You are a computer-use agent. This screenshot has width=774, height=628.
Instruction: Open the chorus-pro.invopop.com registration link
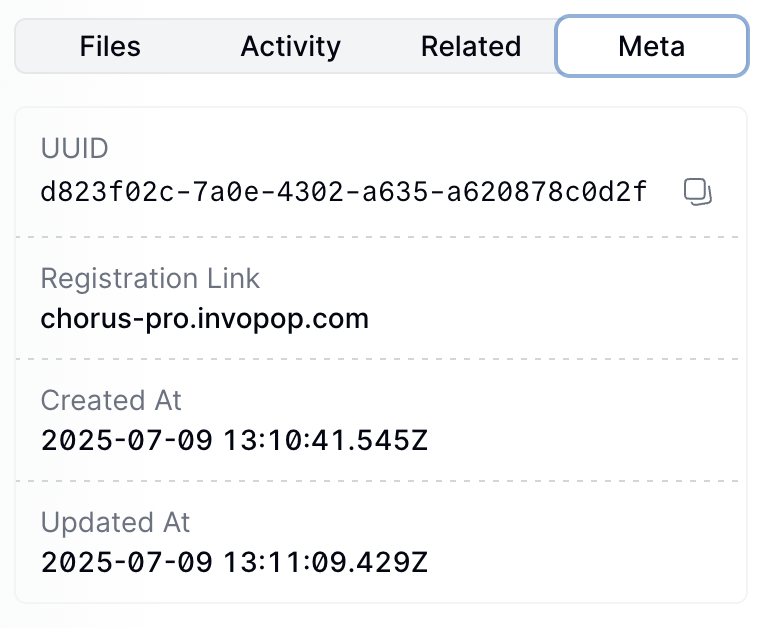204,319
